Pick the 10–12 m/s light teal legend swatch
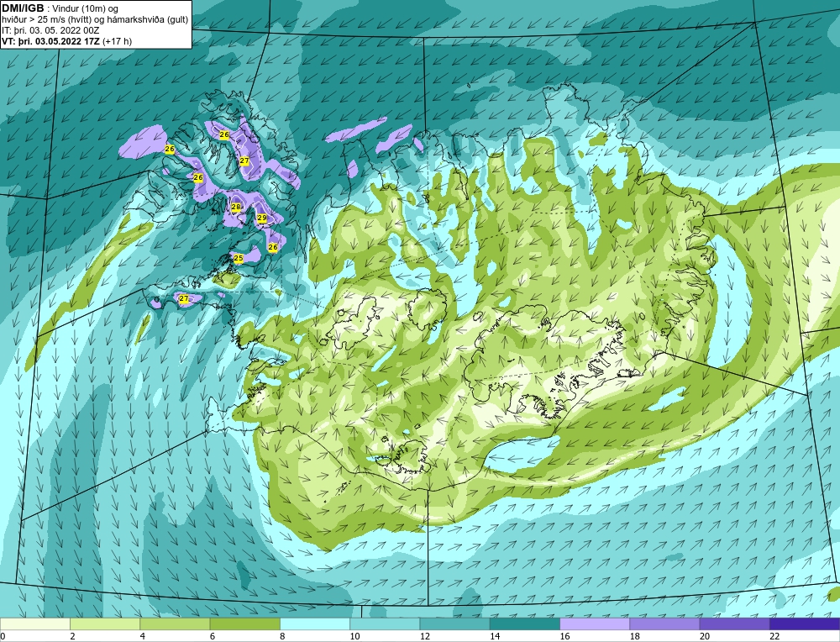Screen dimensions: 840x642 [x=385, y=624]
